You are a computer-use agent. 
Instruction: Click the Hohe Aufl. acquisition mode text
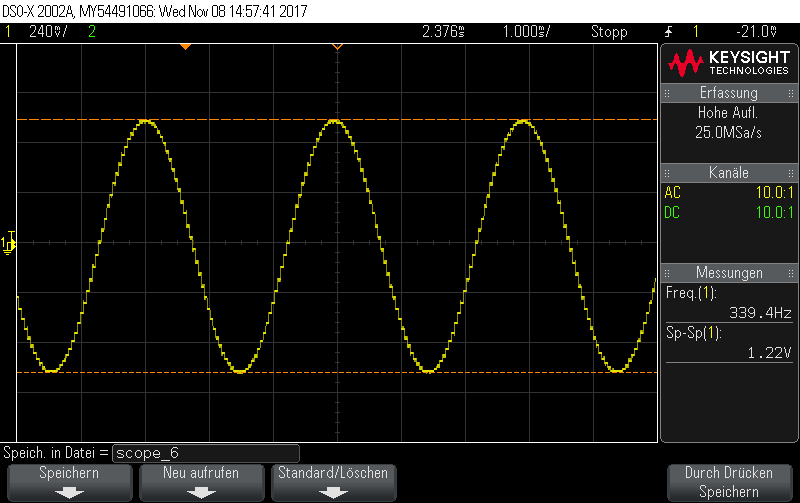tap(728, 112)
